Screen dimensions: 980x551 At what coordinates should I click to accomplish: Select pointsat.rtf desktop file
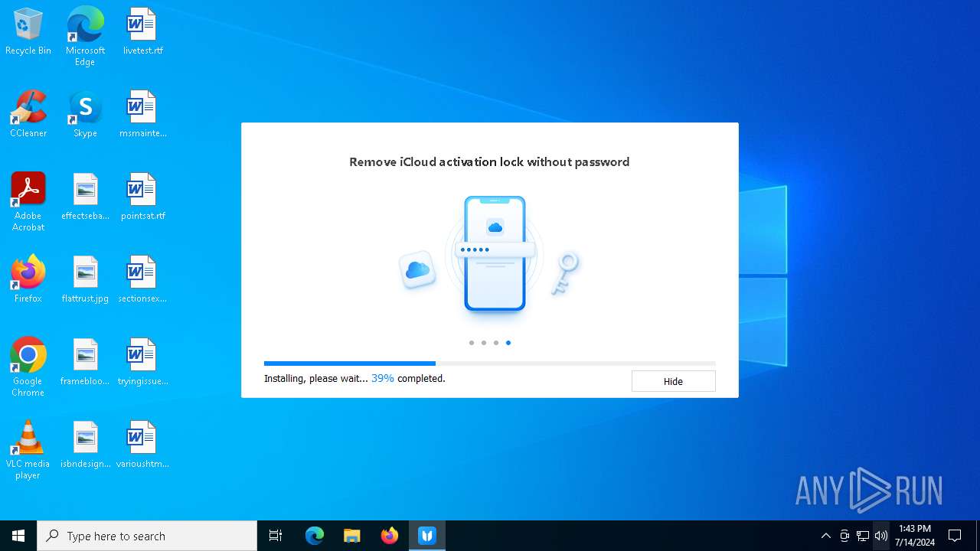[x=142, y=197]
